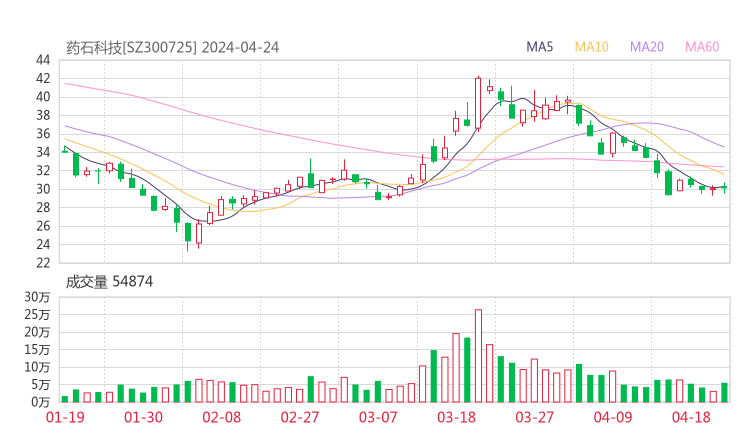Click the 02-27 date axis label
740x440 pixels.
(x=300, y=417)
